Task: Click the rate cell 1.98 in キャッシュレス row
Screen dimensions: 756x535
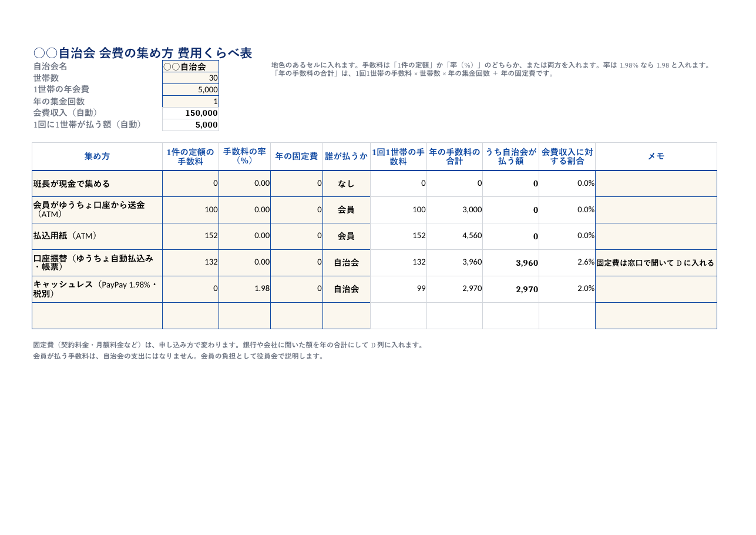Action: [x=244, y=289]
